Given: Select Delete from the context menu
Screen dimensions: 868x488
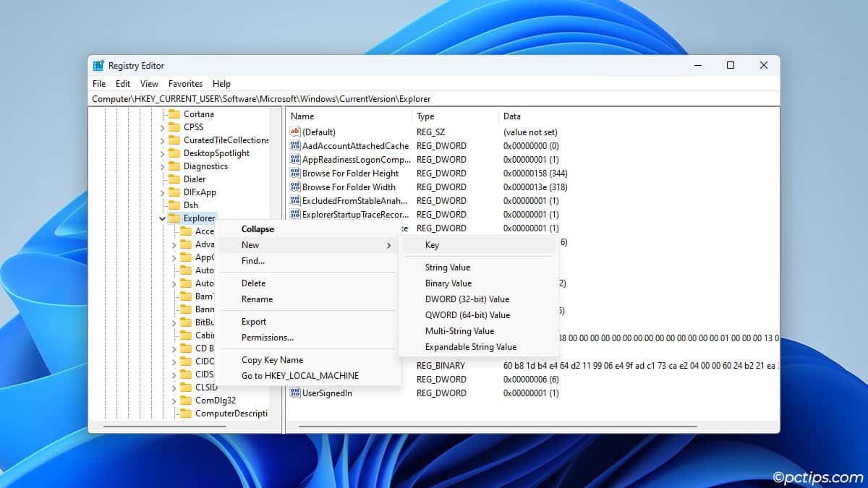Looking at the screenshot, I should click(307, 283).
